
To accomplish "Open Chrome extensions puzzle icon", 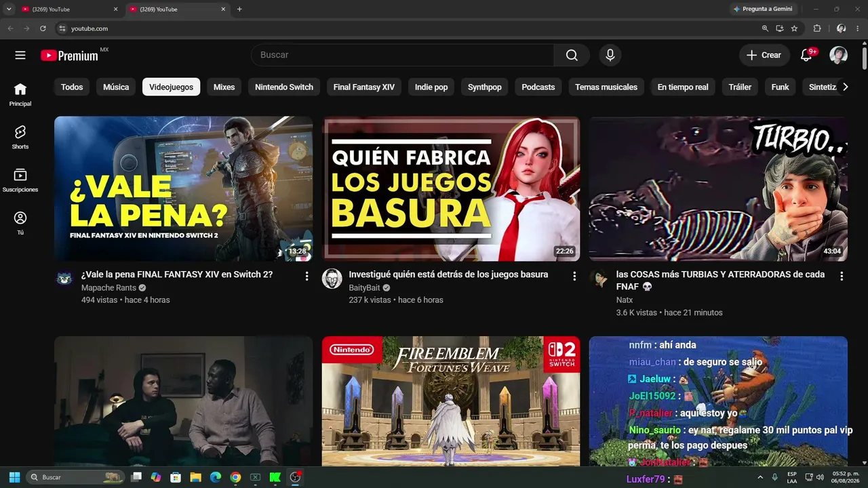I will pos(817,28).
